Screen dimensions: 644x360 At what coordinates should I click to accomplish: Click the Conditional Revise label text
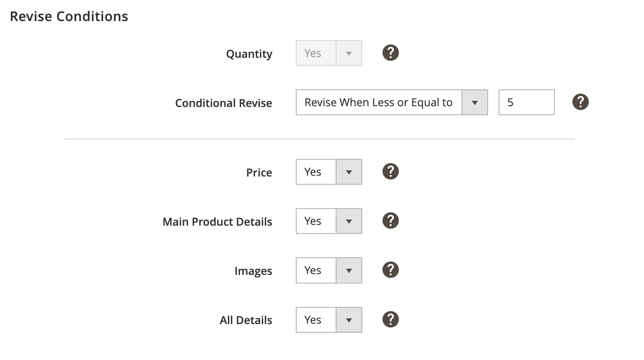point(224,103)
